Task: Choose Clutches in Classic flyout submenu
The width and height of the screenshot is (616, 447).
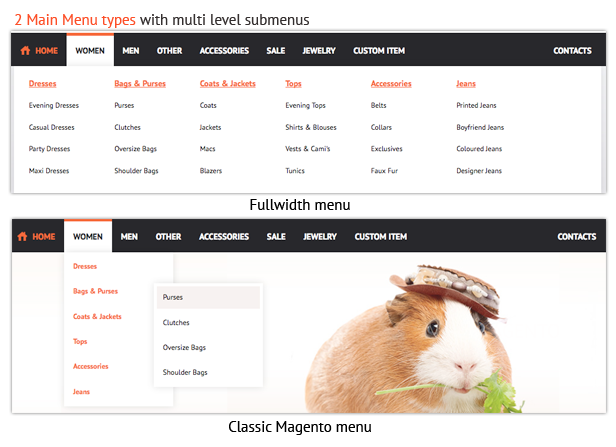Action: (x=176, y=322)
